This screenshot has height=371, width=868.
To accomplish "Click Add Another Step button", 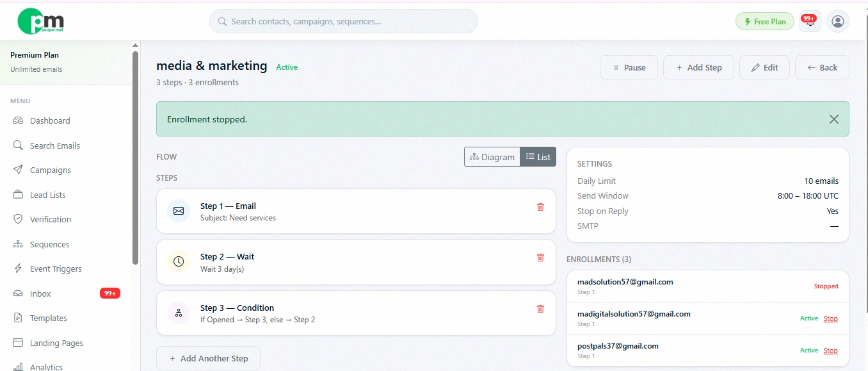I will click(x=208, y=358).
